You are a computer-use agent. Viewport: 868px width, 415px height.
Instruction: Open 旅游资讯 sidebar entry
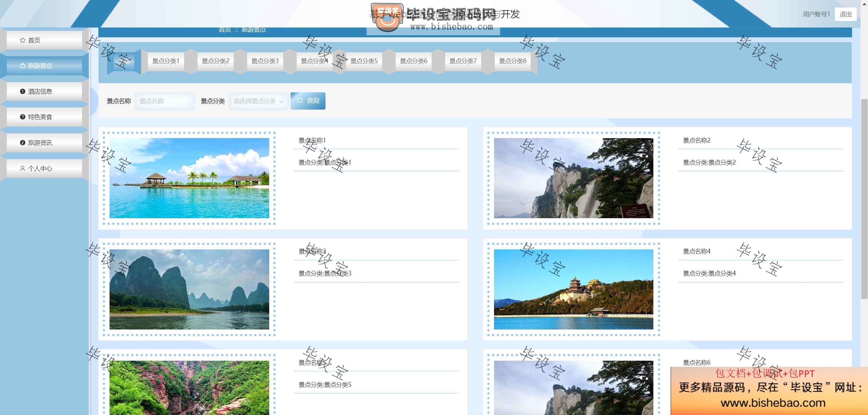tap(44, 143)
